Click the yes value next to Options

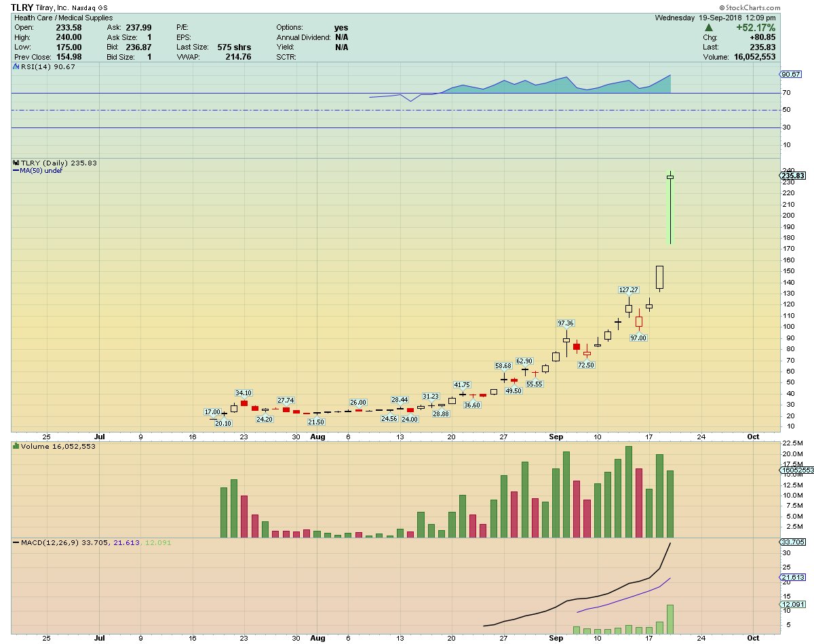pos(339,28)
